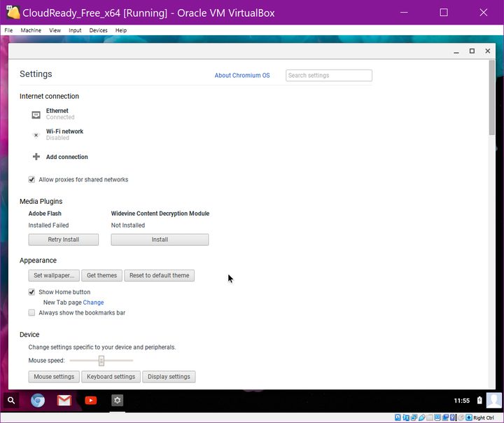Toggle Allow proxies for shared networks

(31, 179)
